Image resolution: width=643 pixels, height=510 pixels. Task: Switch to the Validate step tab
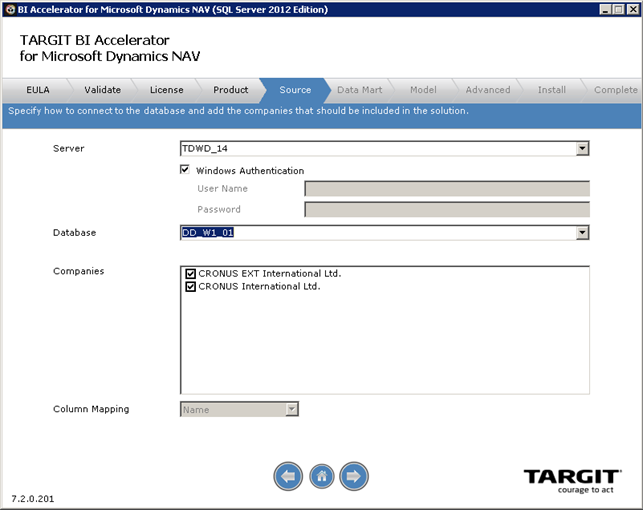pyautogui.click(x=103, y=90)
